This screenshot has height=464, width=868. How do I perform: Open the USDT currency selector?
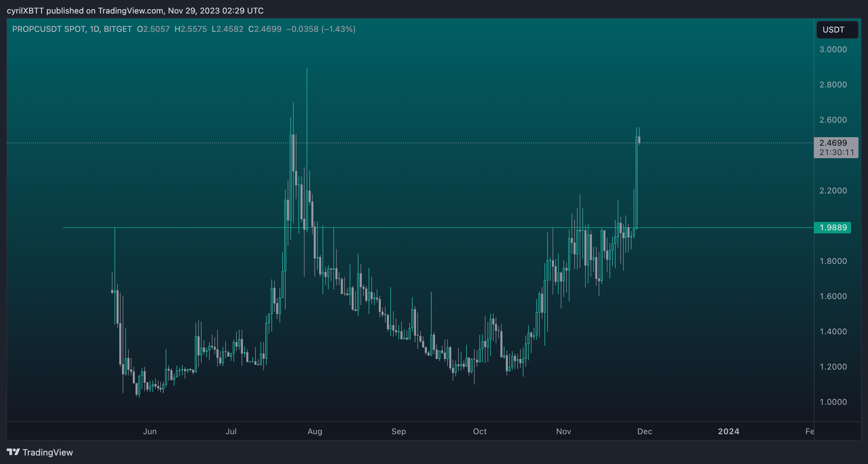pos(836,30)
